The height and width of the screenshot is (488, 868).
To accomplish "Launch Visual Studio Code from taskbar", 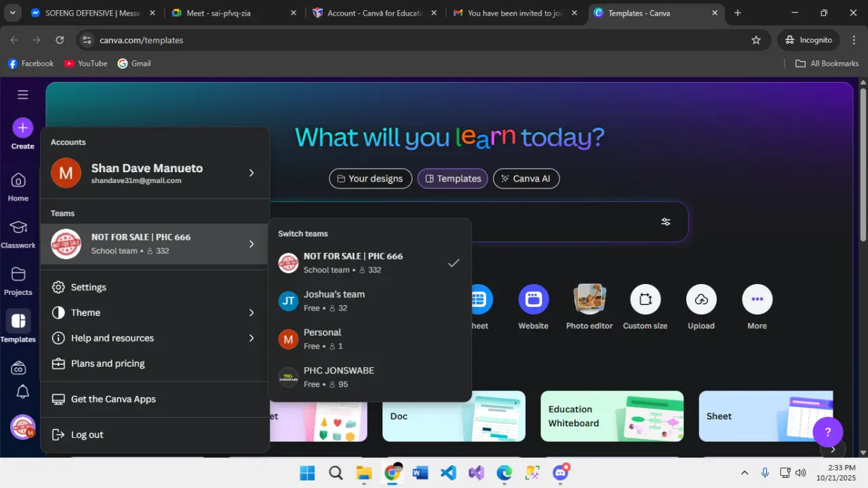I will click(448, 472).
